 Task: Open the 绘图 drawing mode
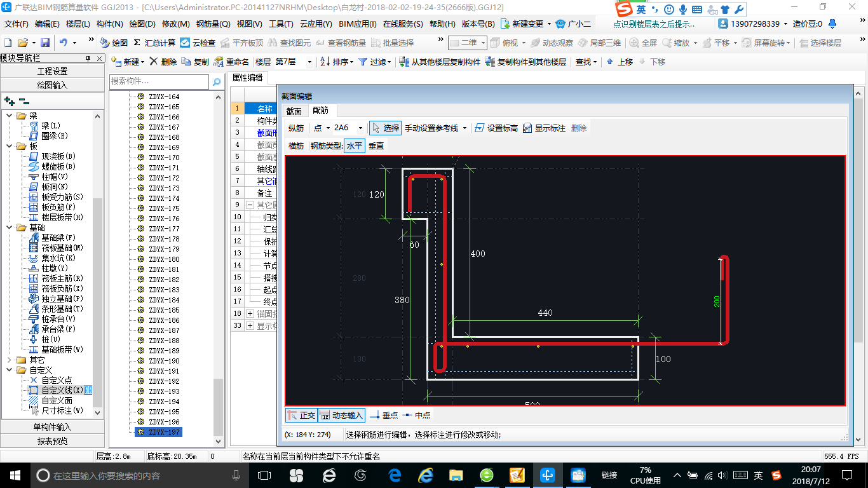(114, 43)
